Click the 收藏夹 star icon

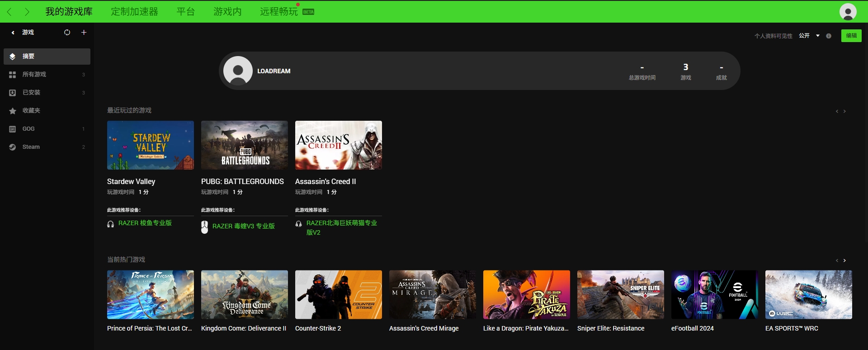13,111
